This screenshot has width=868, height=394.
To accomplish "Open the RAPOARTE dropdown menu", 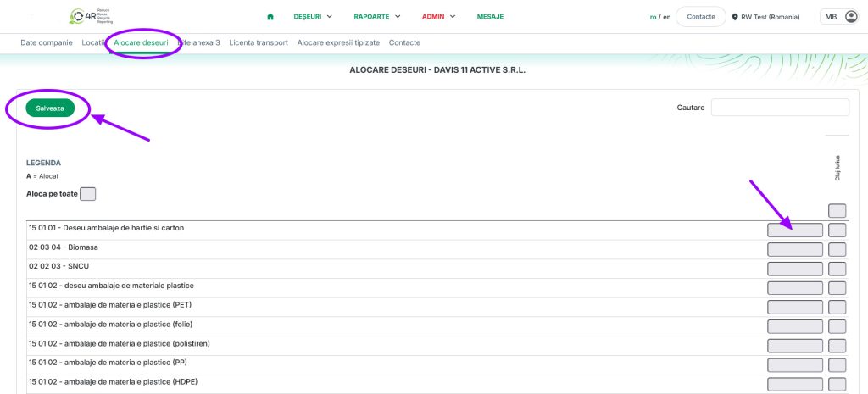I will point(376,17).
